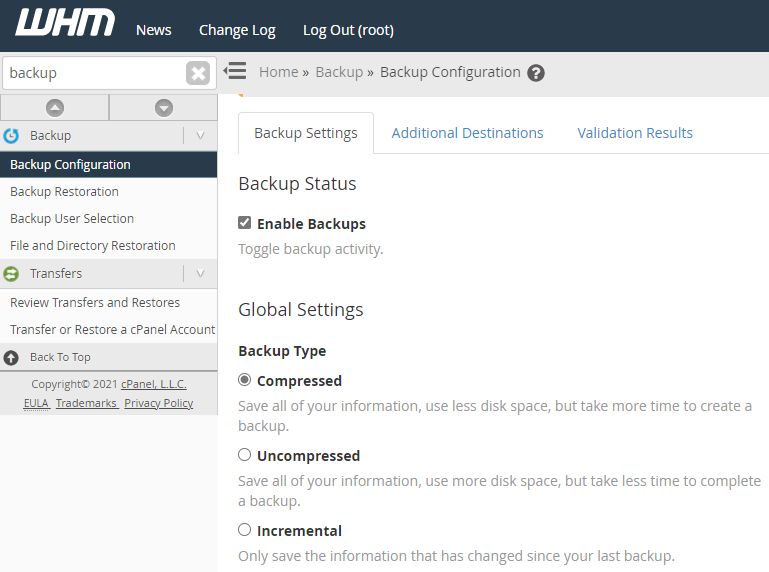Viewport: 769px width, 572px height.
Task: Open the Change Log link
Action: (x=237, y=30)
